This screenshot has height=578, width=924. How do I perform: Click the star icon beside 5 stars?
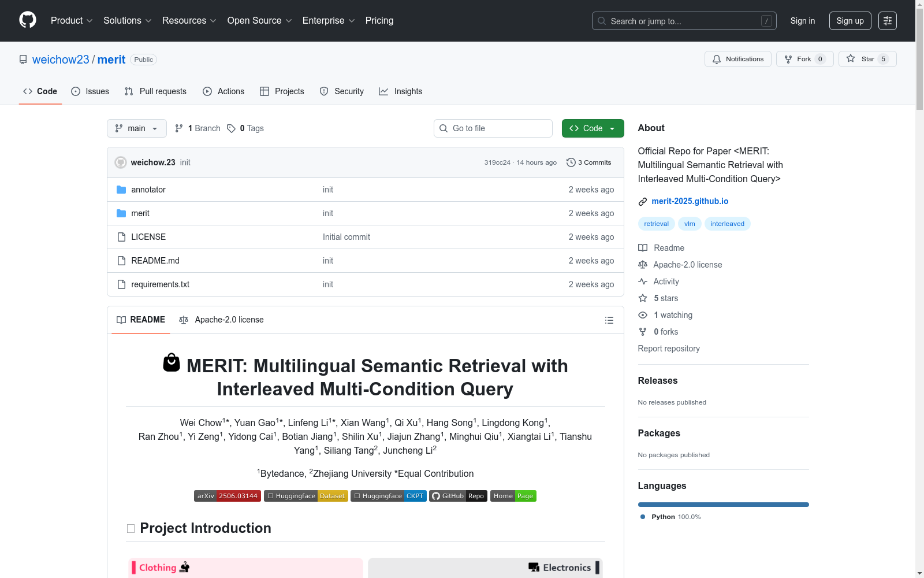643,298
